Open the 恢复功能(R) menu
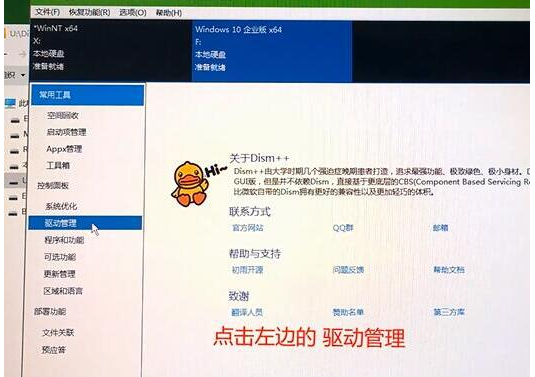The height and width of the screenshot is (377, 535). [89, 12]
